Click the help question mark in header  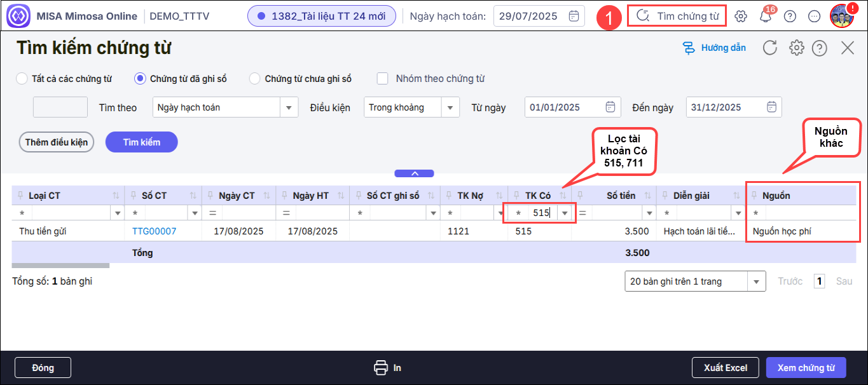[x=790, y=17]
